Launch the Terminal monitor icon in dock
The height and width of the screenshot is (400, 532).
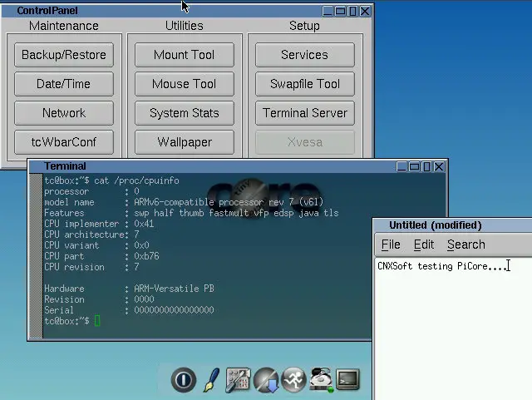click(x=347, y=379)
